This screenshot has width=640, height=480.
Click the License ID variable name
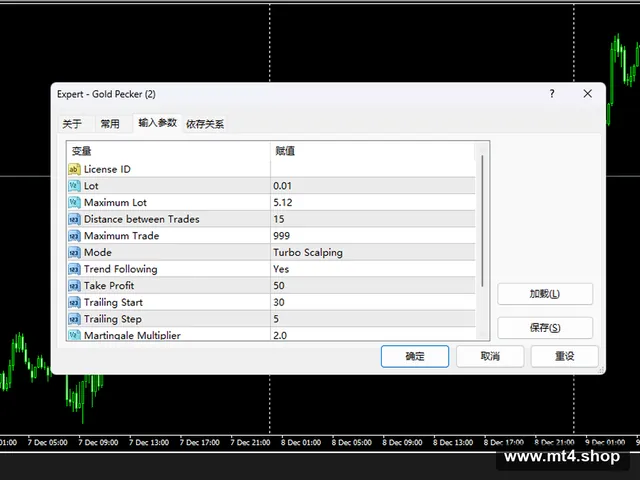pyautogui.click(x=107, y=169)
